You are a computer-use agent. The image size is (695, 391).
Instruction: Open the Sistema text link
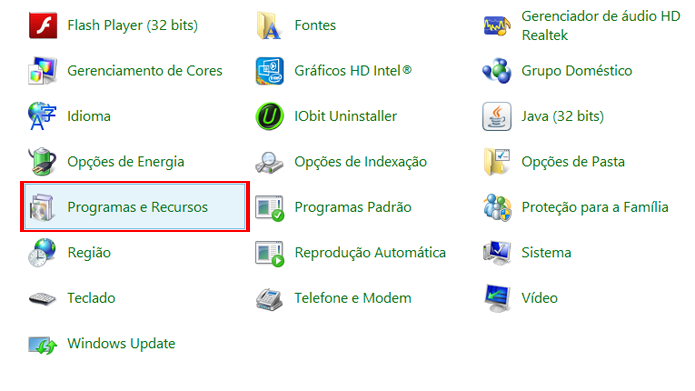pyautogui.click(x=546, y=253)
